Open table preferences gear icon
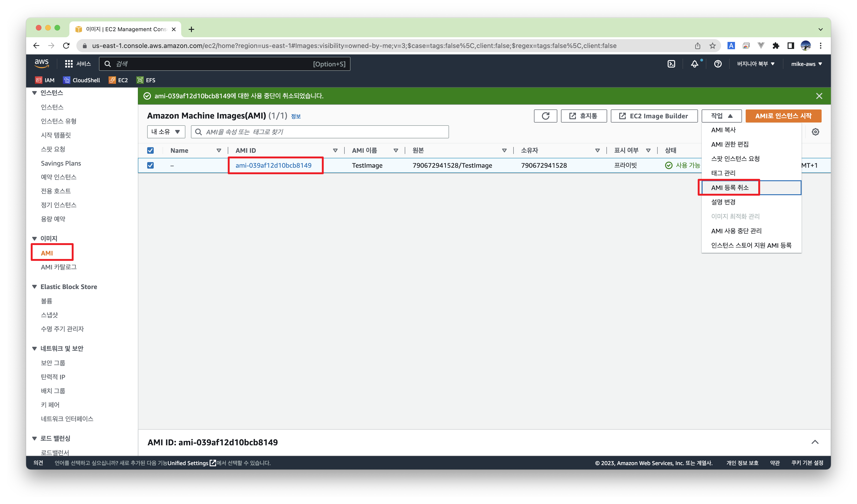857x504 pixels. (x=815, y=132)
